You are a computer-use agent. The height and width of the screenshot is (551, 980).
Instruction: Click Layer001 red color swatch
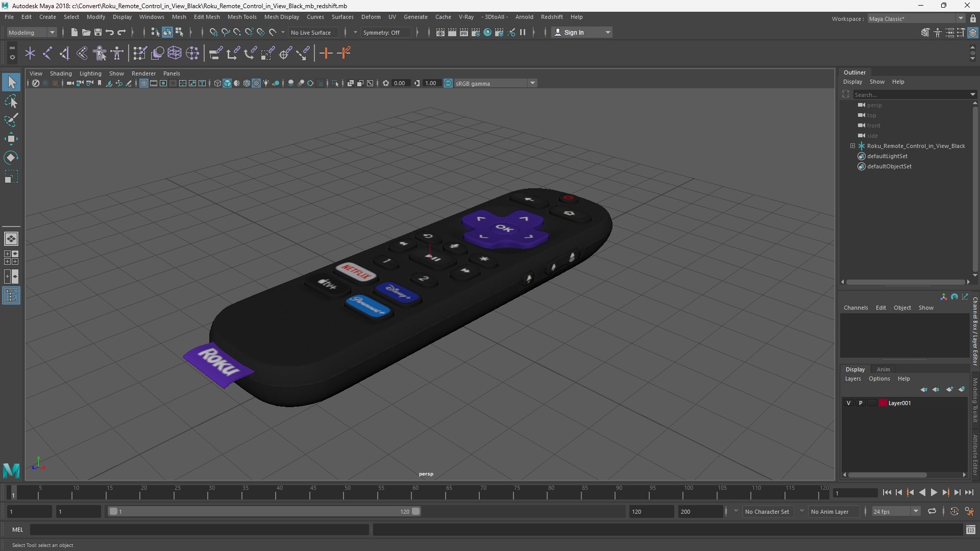(x=883, y=403)
